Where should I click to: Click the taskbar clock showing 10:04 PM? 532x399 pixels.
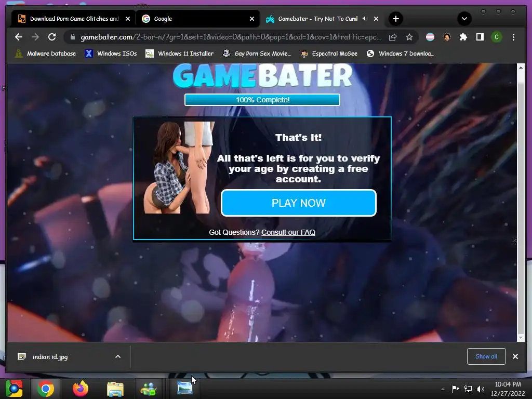[x=508, y=389]
